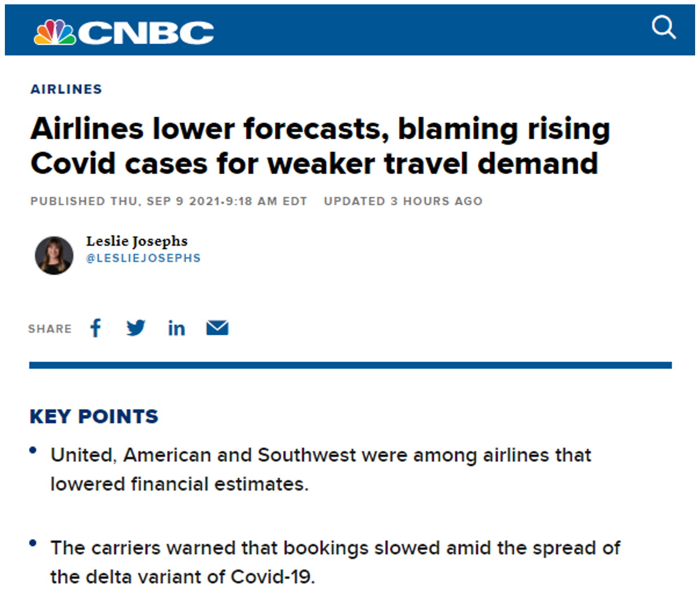
Task: Open the @LESLIEJOSEPHS Twitter handle
Action: click(143, 258)
